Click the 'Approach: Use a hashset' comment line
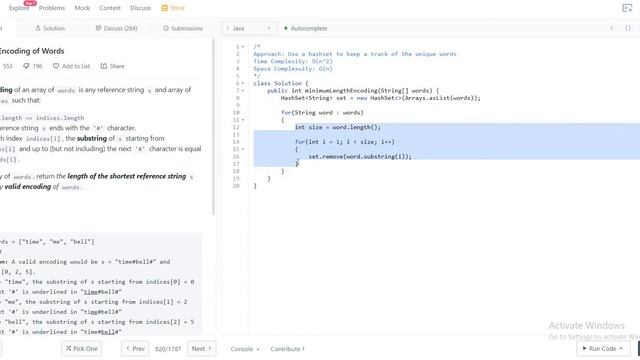640x360 pixels. [355, 54]
